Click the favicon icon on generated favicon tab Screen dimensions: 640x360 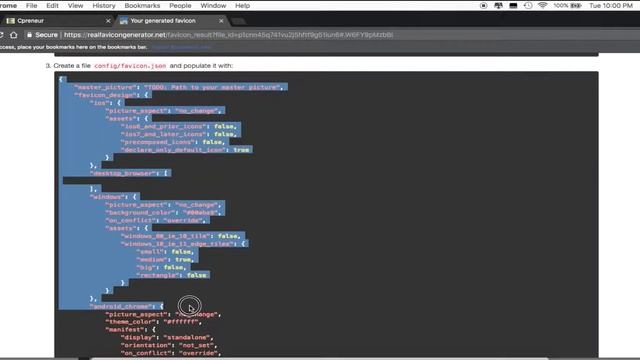124,21
